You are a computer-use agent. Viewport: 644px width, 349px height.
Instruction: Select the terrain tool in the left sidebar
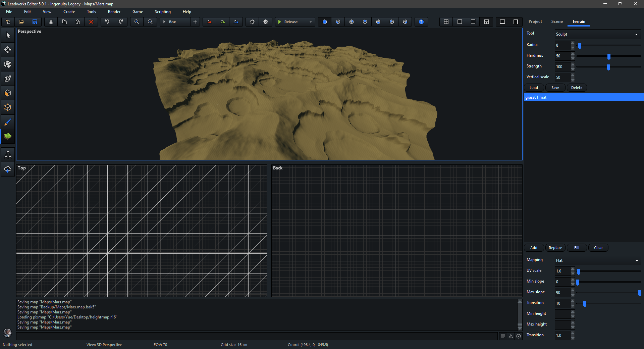coord(8,136)
